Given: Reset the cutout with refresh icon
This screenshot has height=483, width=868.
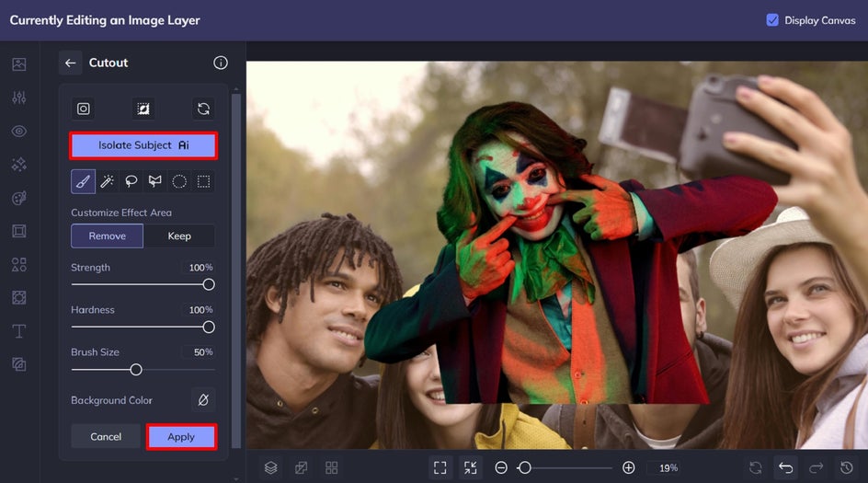Looking at the screenshot, I should tap(204, 109).
